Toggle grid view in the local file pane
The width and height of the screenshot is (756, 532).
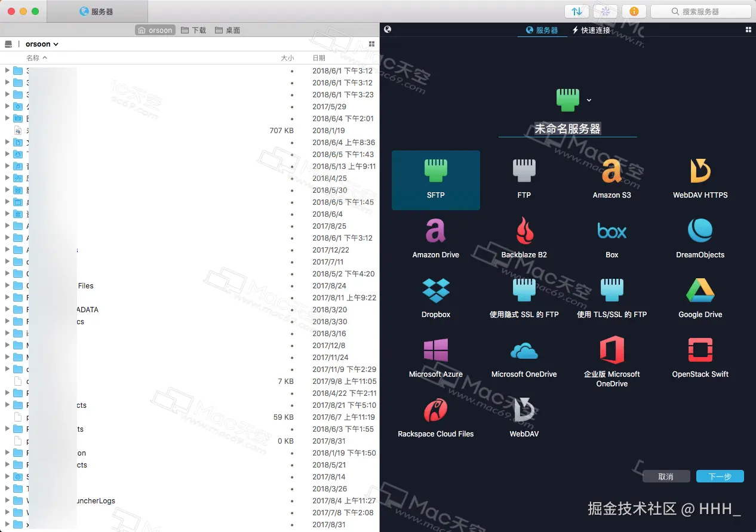[x=372, y=44]
